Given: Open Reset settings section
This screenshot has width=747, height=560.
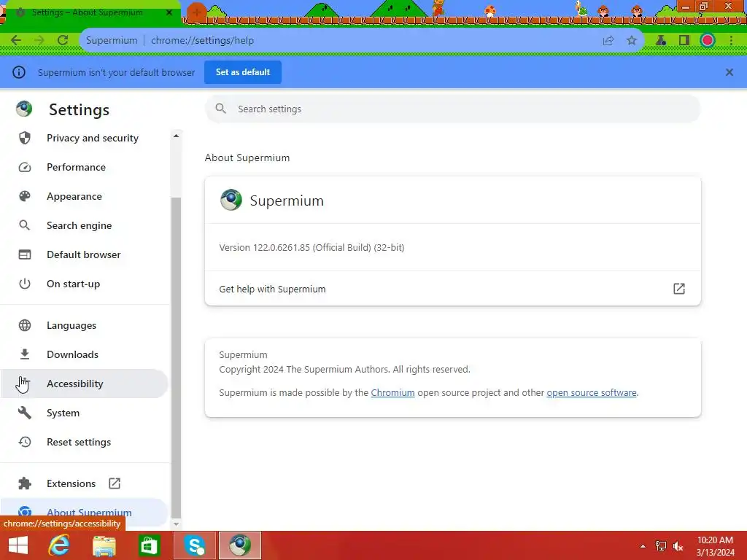Looking at the screenshot, I should coord(85,442).
